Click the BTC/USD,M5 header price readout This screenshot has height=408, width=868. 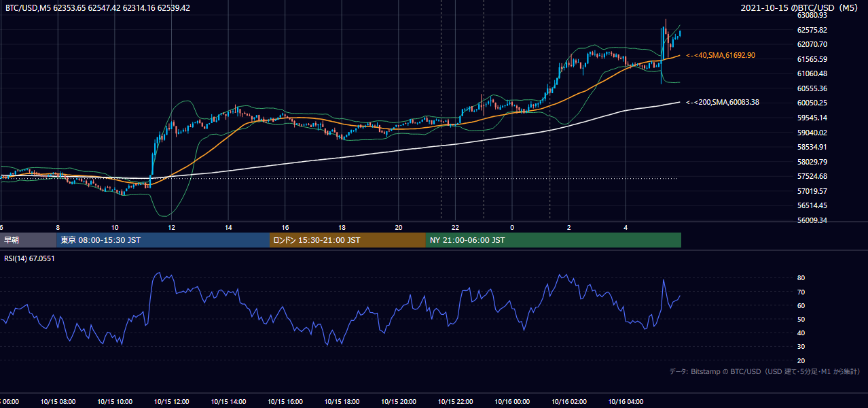tap(98, 8)
